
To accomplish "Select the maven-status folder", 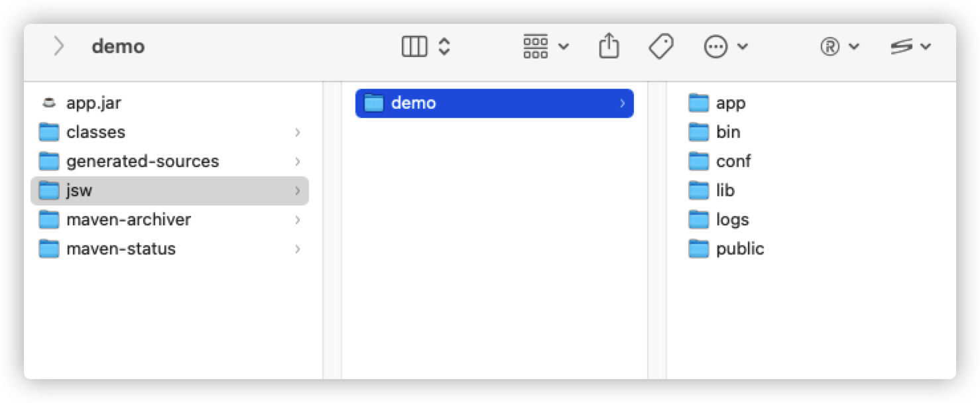I will point(121,249).
